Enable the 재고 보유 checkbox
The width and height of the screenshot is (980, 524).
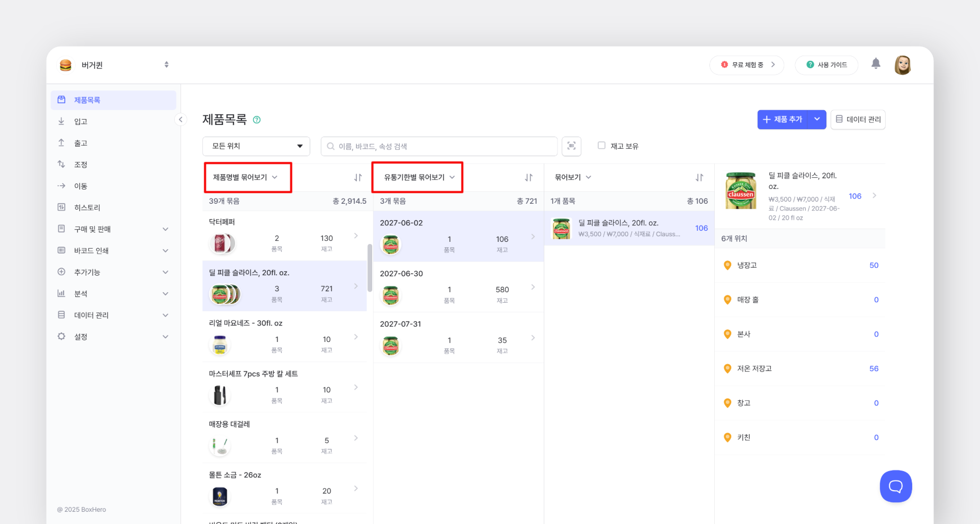tap(601, 146)
